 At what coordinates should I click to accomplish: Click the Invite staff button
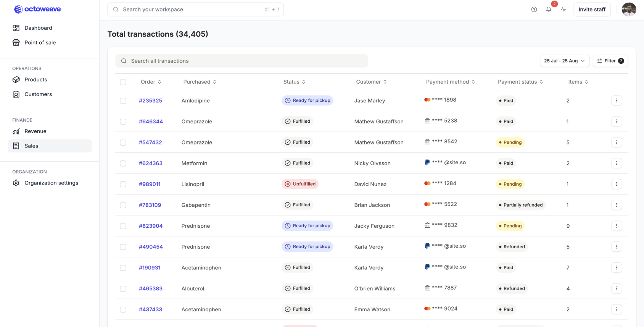[x=592, y=10]
